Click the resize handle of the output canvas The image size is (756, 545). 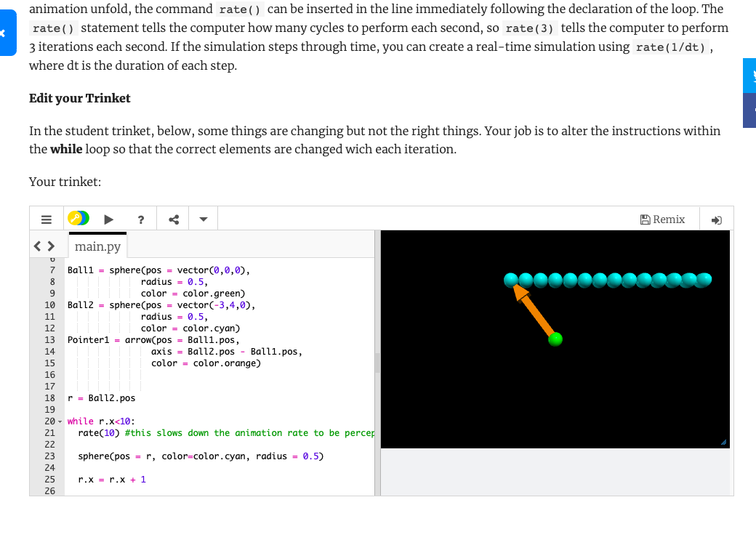[724, 442]
